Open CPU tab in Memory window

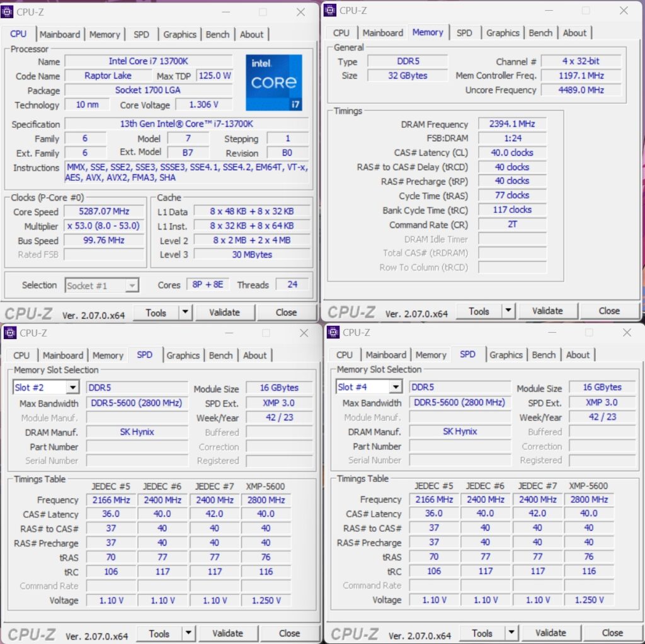pos(341,33)
